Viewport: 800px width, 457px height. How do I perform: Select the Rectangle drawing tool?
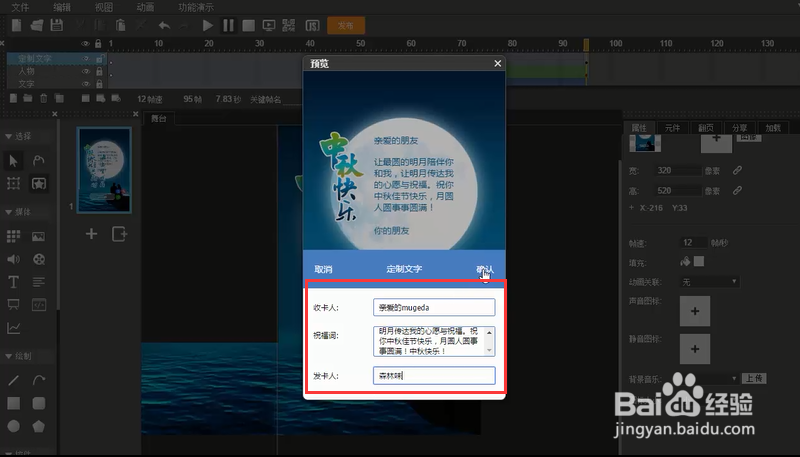click(13, 403)
